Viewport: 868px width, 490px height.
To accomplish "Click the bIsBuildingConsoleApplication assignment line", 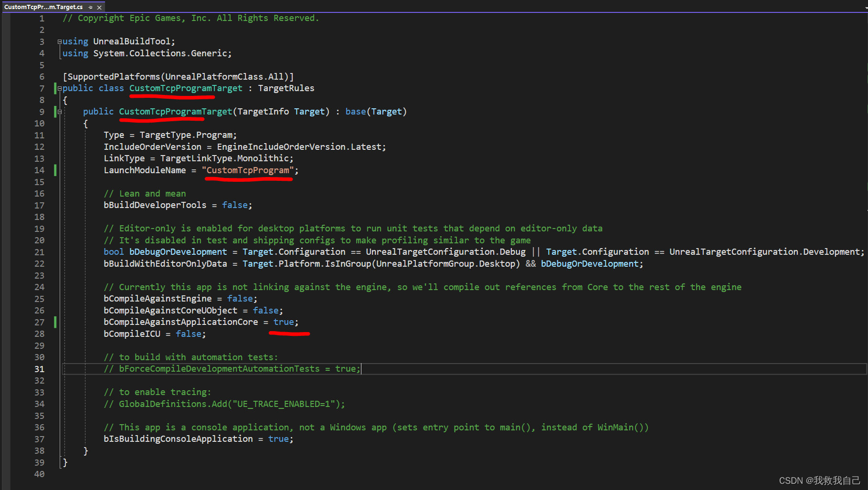I will point(178,439).
